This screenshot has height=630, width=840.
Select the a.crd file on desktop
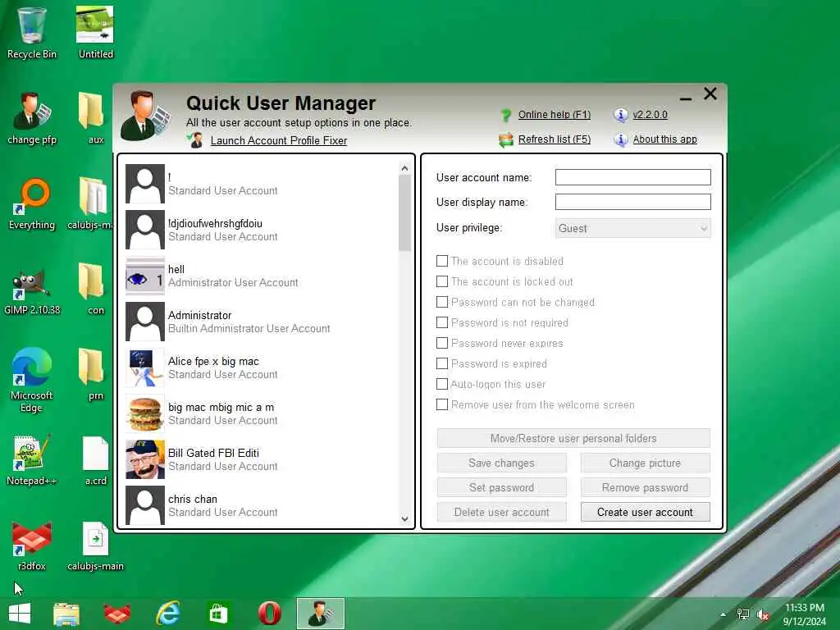click(95, 459)
